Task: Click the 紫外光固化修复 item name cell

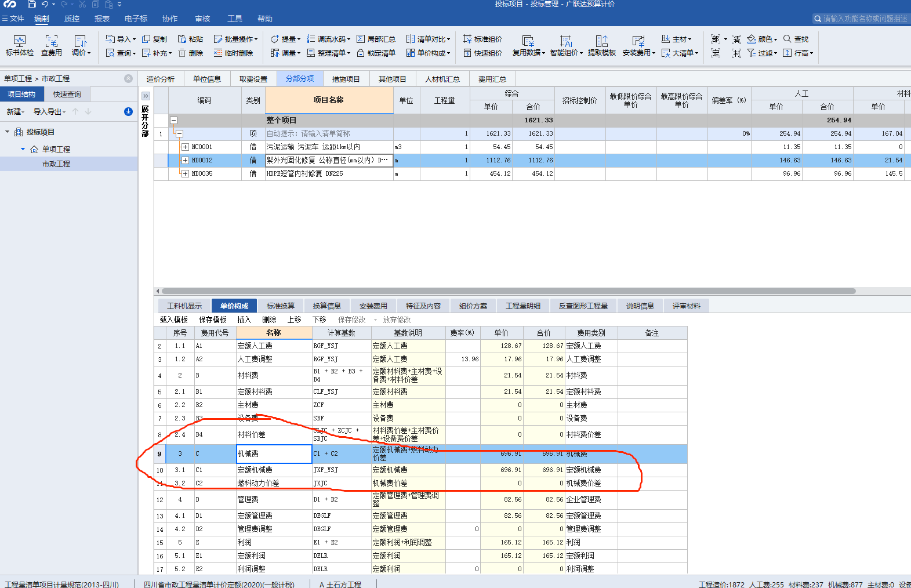Action: pyautogui.click(x=329, y=160)
